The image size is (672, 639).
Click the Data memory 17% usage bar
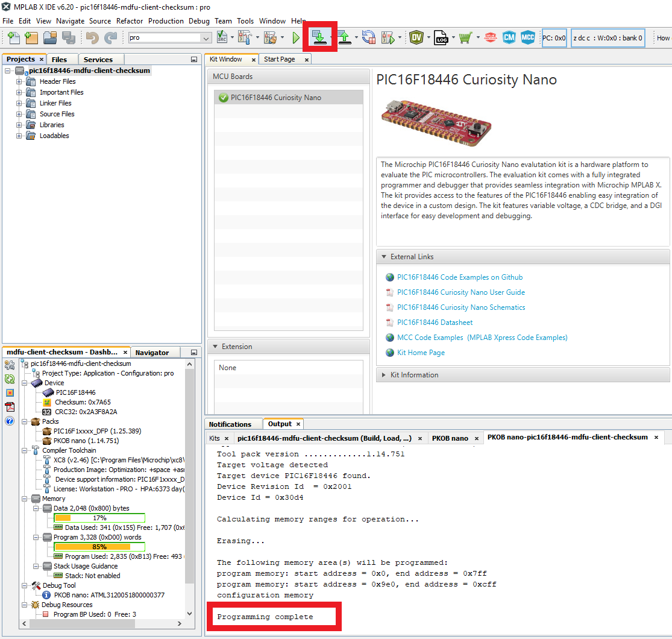click(x=99, y=518)
